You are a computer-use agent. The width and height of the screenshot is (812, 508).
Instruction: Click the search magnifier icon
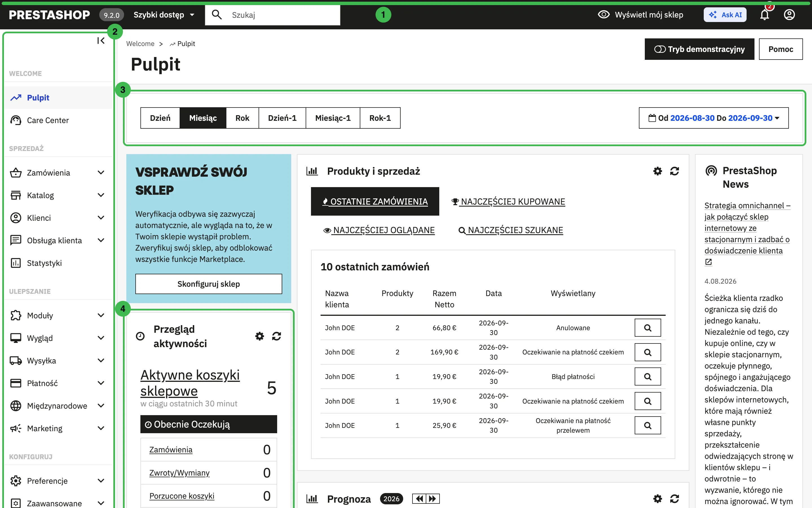tap(217, 15)
